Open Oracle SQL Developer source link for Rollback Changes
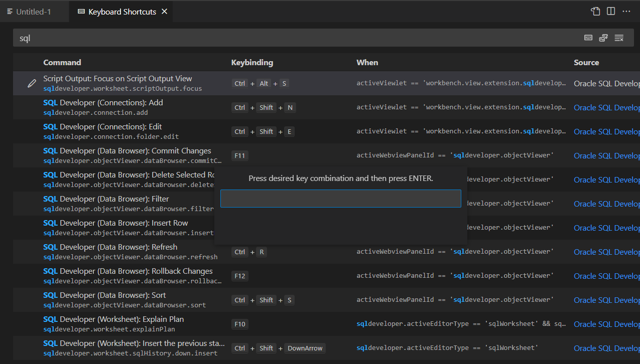This screenshot has height=364, width=640. [x=607, y=276]
